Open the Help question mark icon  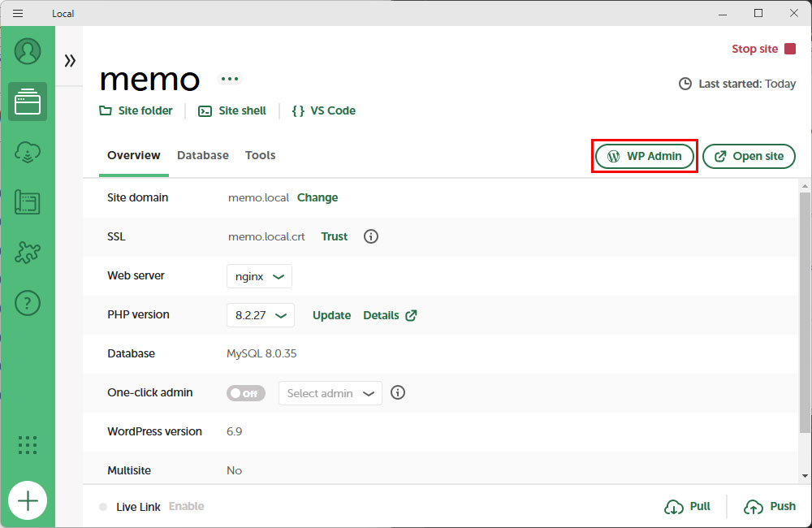[x=28, y=303]
